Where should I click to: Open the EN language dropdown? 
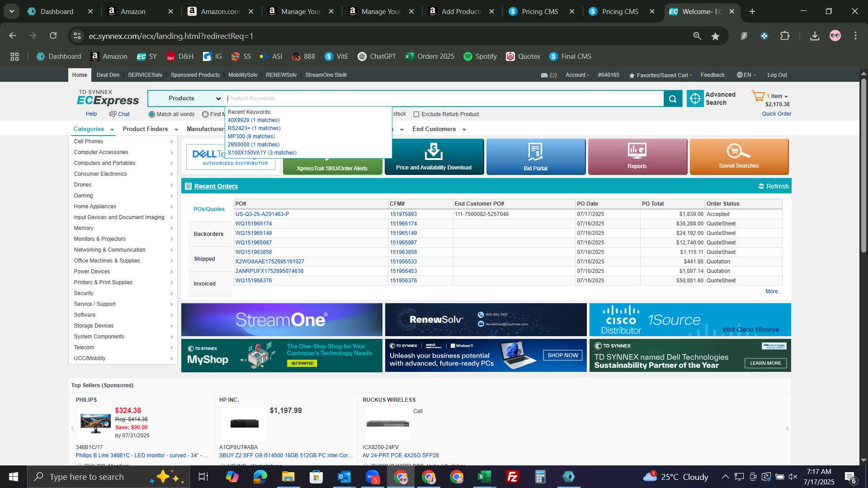746,75
